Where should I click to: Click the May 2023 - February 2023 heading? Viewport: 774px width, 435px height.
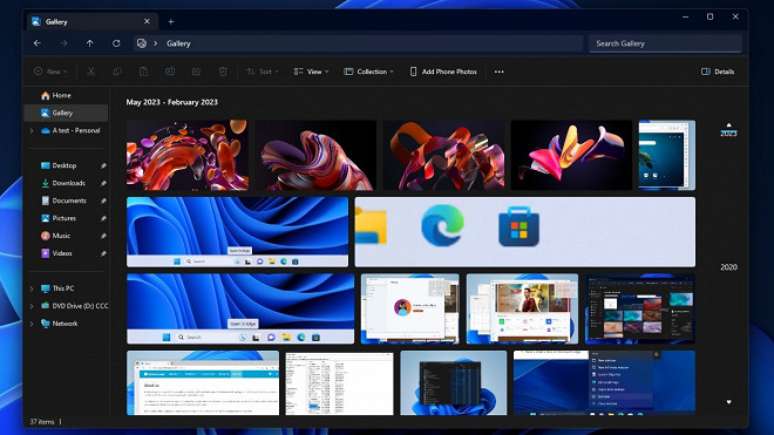(x=172, y=102)
